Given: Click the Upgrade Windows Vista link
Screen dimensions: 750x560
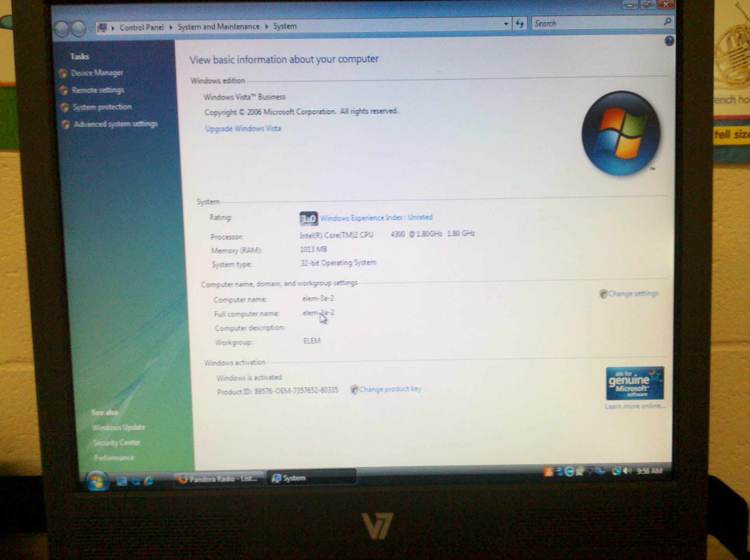Looking at the screenshot, I should (x=243, y=129).
